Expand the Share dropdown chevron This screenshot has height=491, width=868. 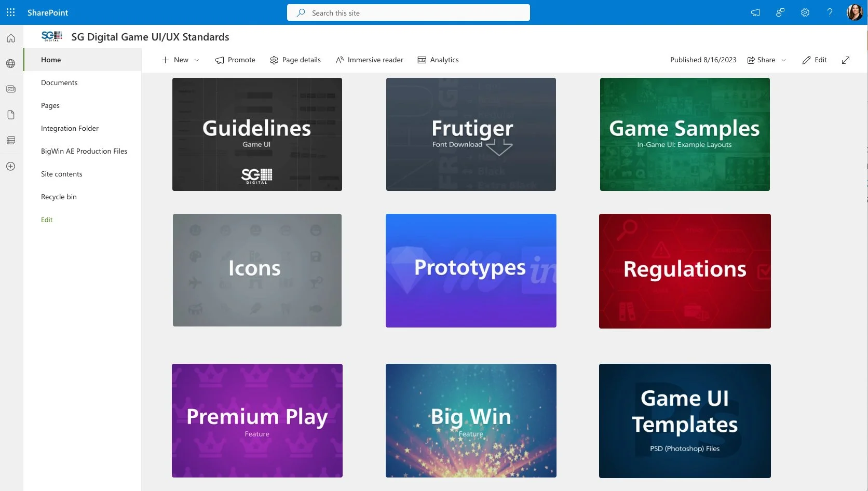pos(784,60)
